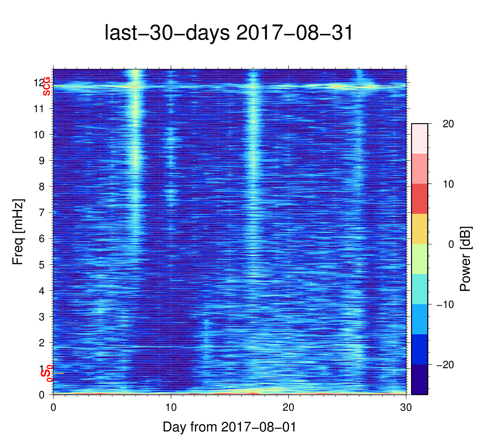Screen dimensions: 486x448
Task: Click the colorbar tick label "−20"
Action: pyautogui.click(x=445, y=365)
